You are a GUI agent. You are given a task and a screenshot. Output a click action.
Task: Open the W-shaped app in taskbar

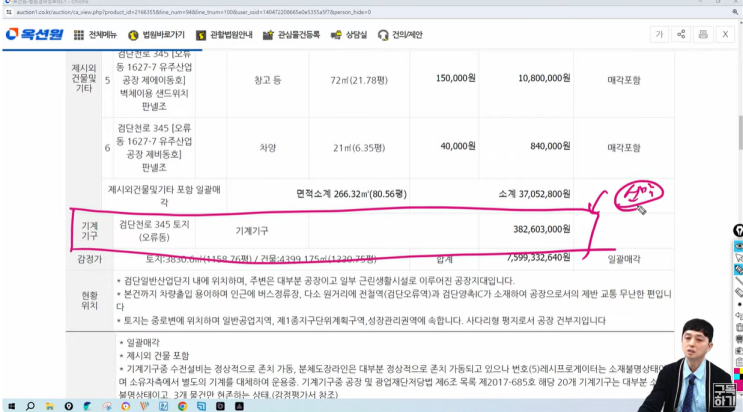click(x=145, y=406)
